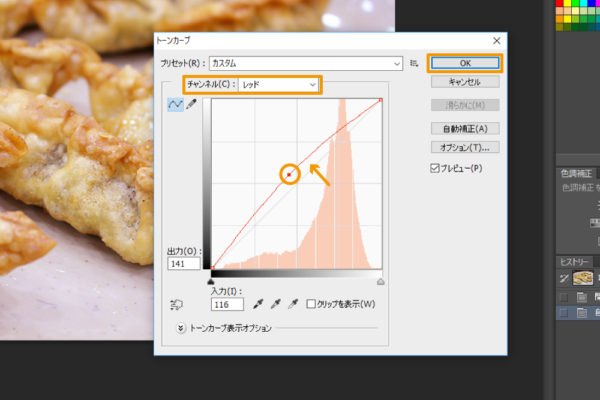Pick the black point eyedropper

click(257, 304)
